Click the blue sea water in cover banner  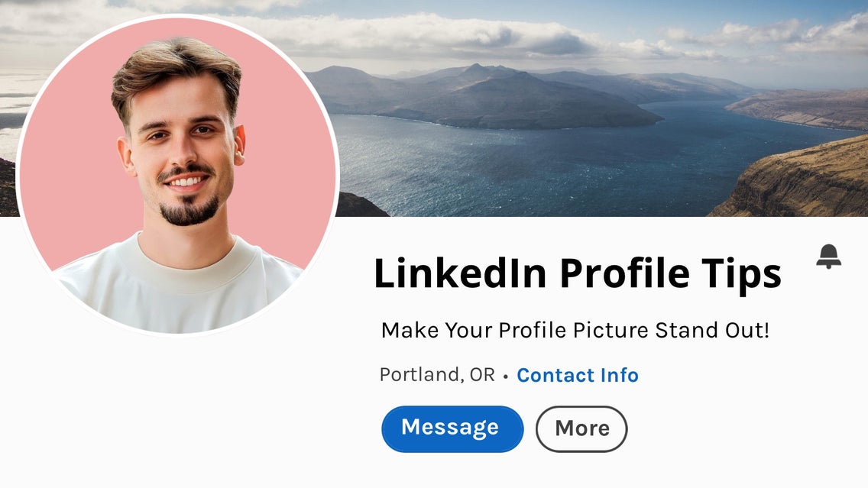pyautogui.click(x=535, y=168)
